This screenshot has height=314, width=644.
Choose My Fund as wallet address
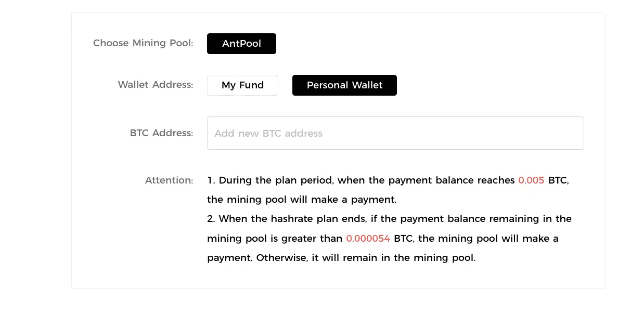point(242,85)
